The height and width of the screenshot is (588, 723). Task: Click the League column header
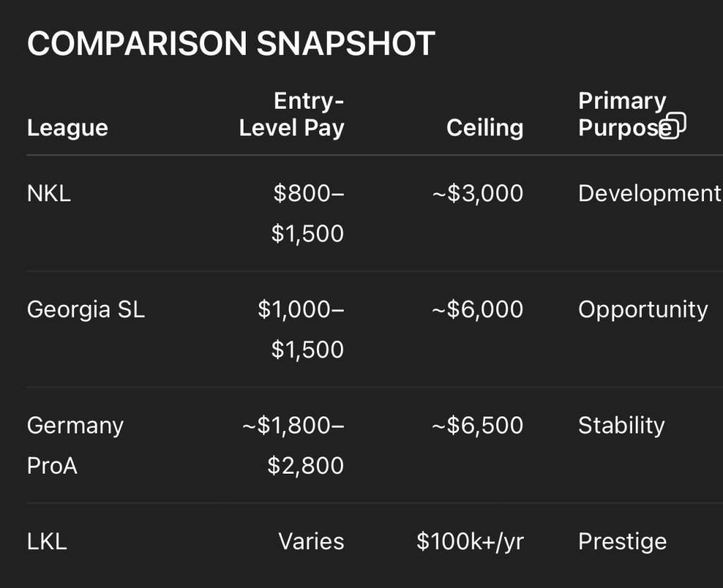[67, 128]
